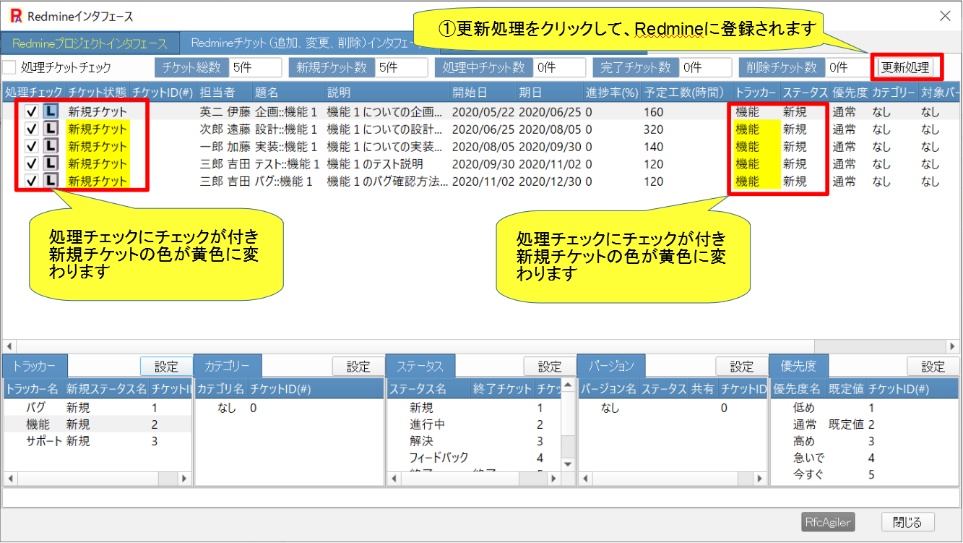Select the 機能 row in トラッカー list
This screenshot has width=963, height=543.
click(97, 424)
